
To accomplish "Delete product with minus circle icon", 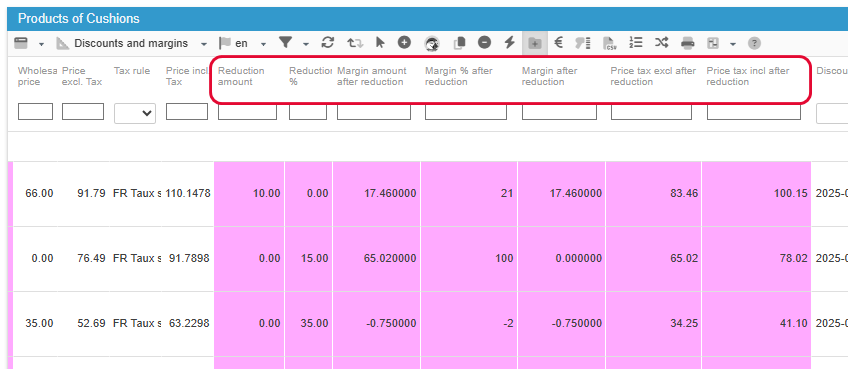I will (485, 42).
